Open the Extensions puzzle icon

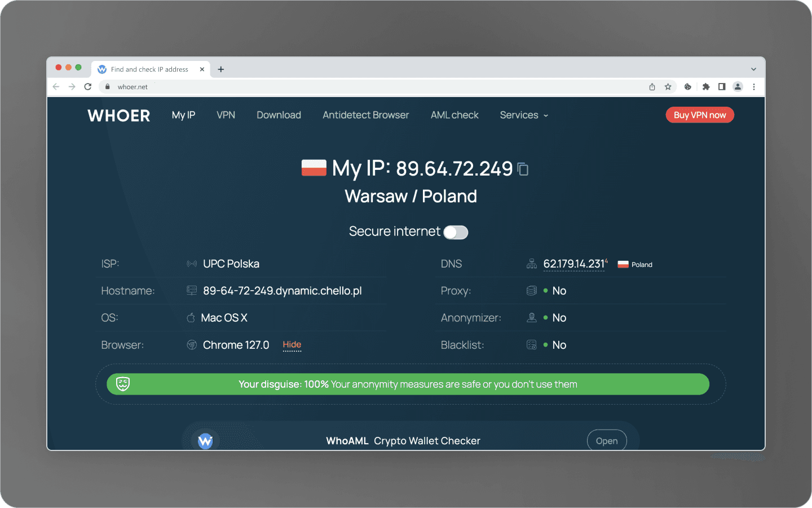click(x=706, y=86)
